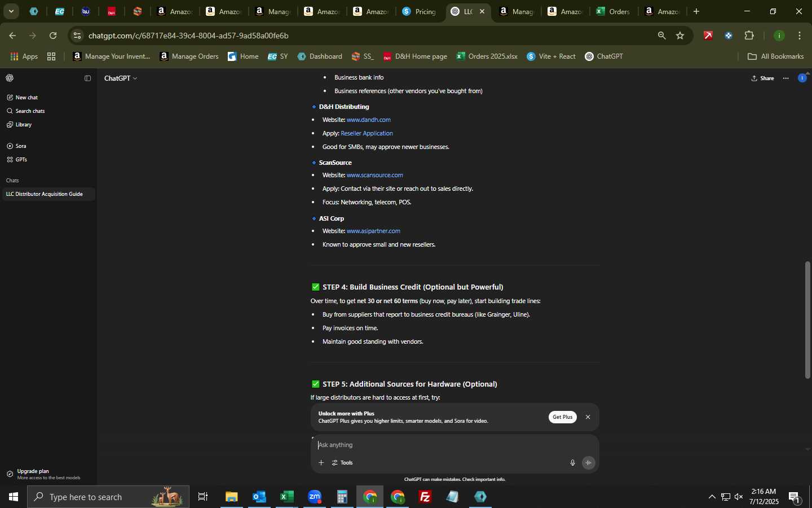Open Sora from the sidebar
Screen dimensions: 812x508
tap(17, 146)
